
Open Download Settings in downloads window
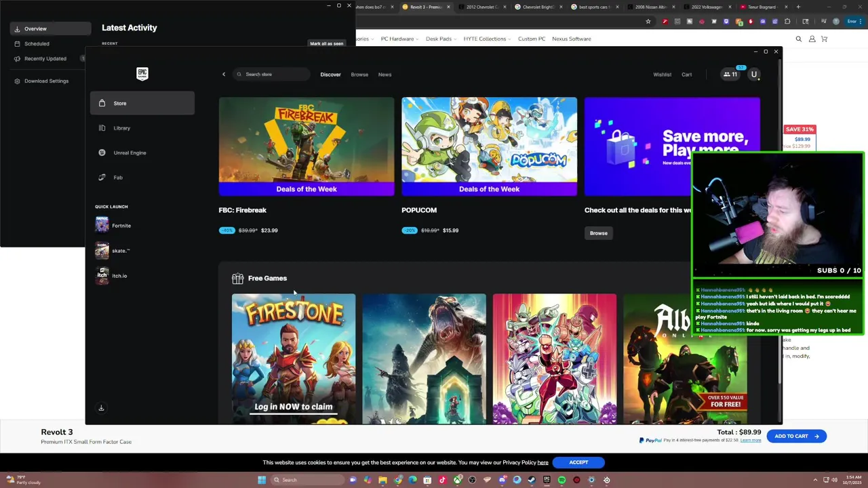tap(46, 81)
